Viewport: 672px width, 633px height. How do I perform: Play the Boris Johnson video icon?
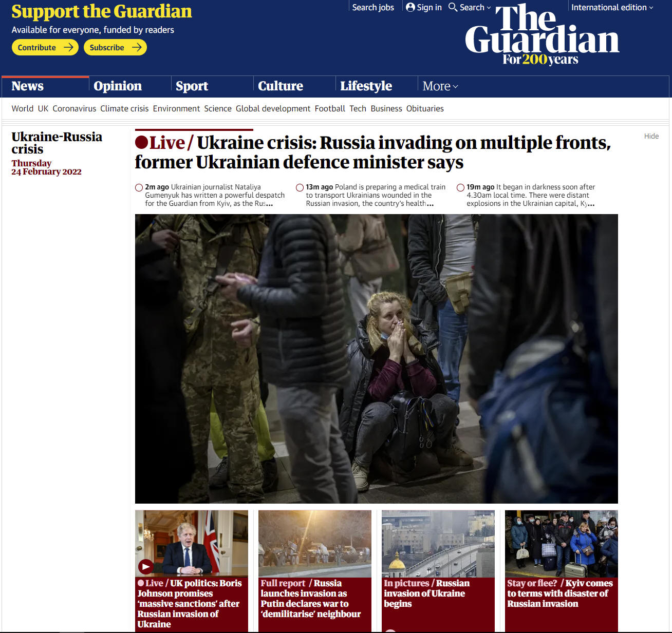146,567
